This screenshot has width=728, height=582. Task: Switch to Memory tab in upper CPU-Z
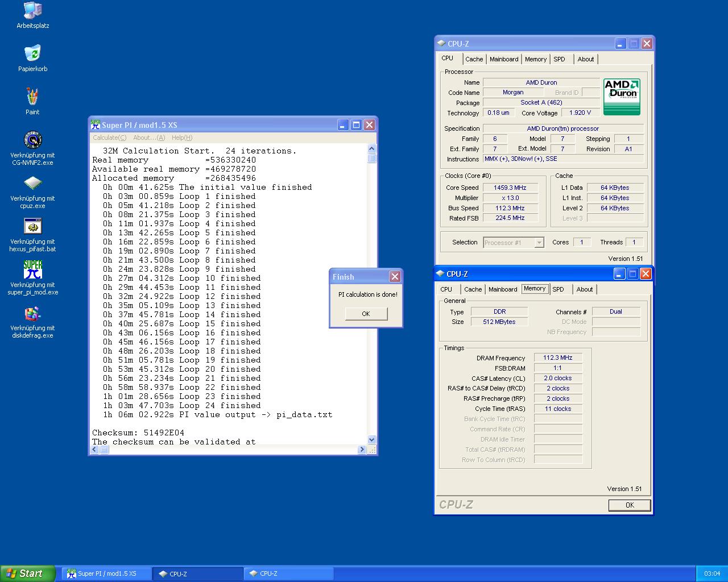(536, 59)
